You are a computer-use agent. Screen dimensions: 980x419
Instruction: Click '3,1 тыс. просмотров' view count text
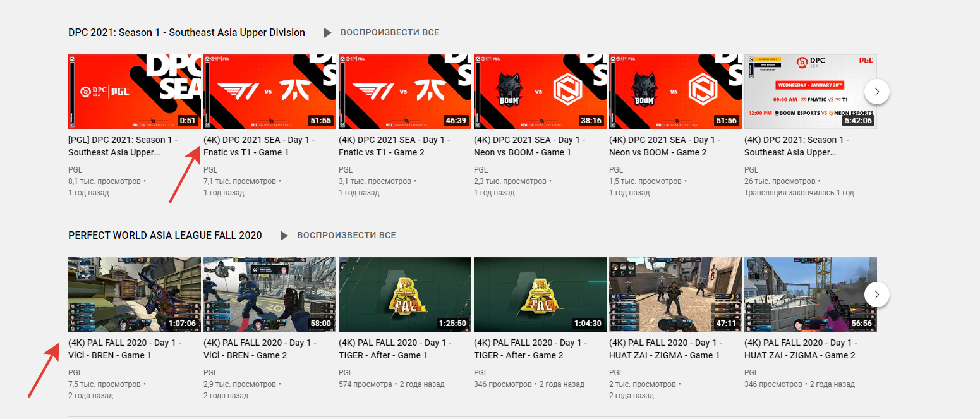coord(375,181)
